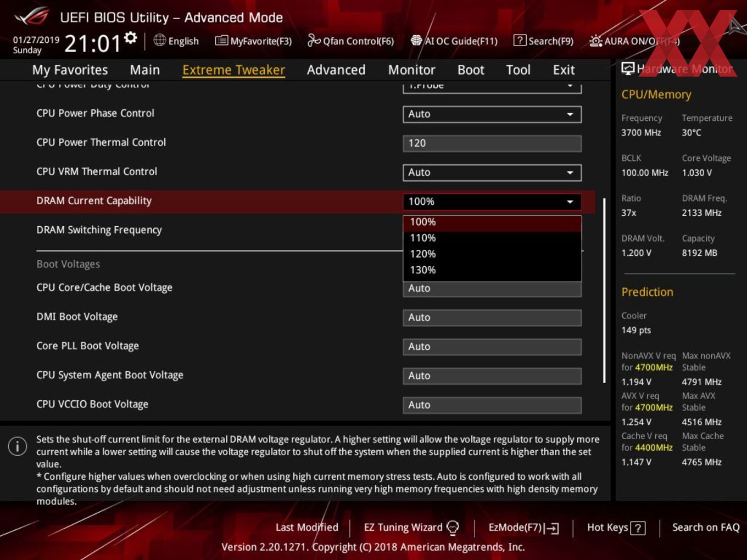The image size is (747, 560).
Task: Choose 110% from the dropdown list
Action: coord(492,238)
